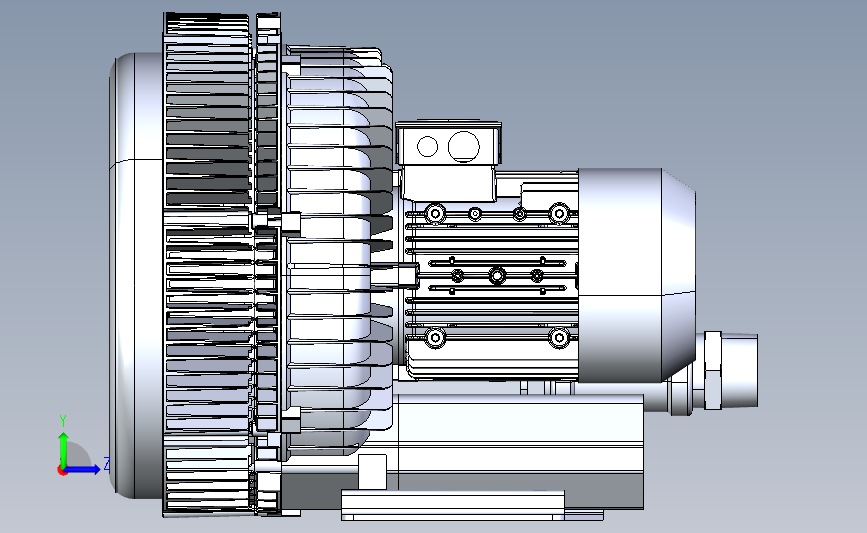Pick the flat mounting foot plate at the bottom
Image resolution: width=867 pixels, height=533 pixels.
(x=452, y=505)
